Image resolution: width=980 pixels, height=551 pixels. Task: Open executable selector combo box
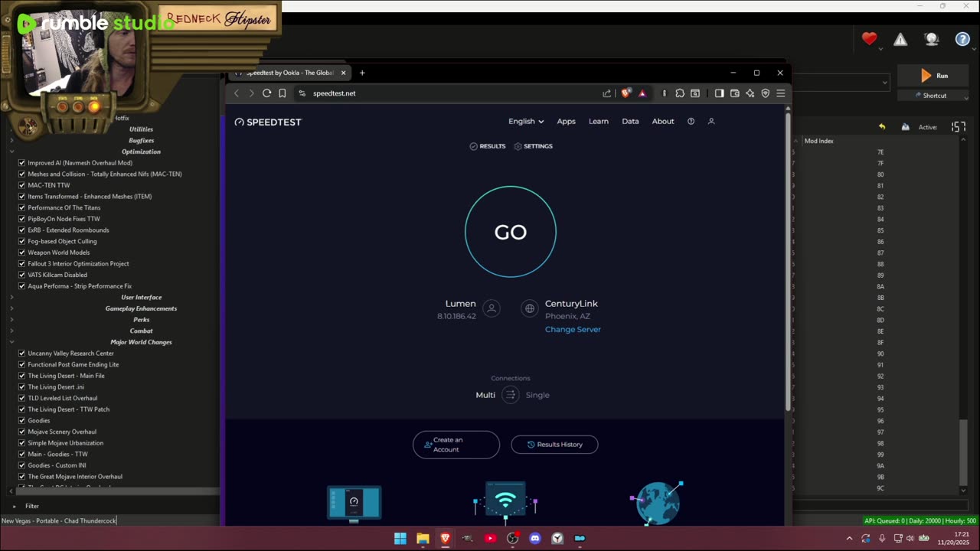click(x=841, y=82)
